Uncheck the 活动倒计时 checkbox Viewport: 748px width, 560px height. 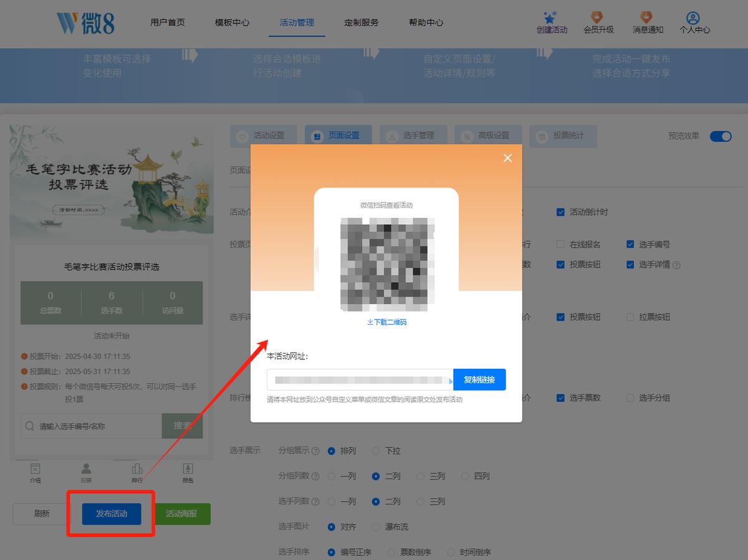pos(560,212)
